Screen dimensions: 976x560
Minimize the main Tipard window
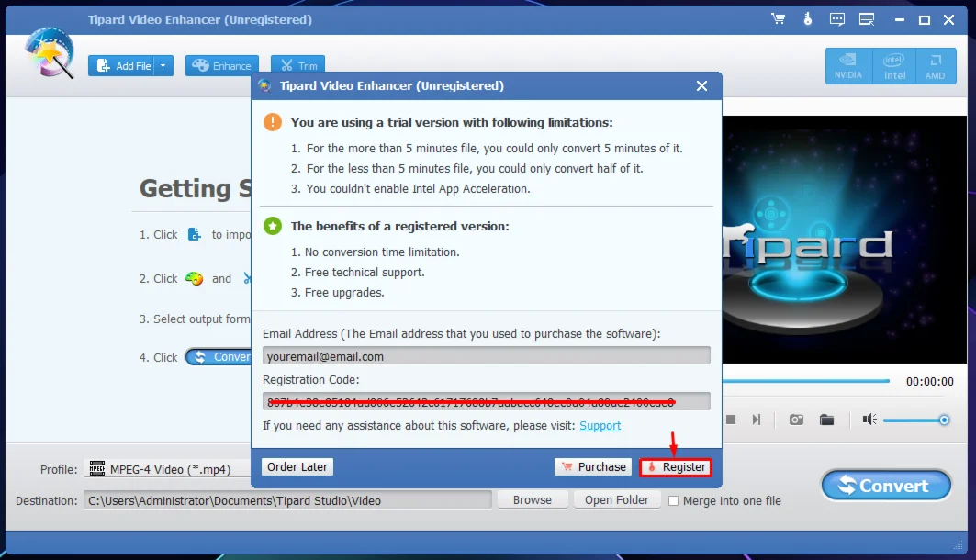click(x=900, y=20)
